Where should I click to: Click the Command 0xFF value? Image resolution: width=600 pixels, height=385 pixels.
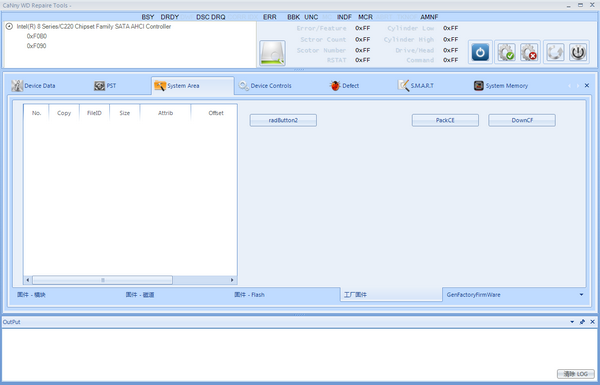pyautogui.click(x=450, y=60)
